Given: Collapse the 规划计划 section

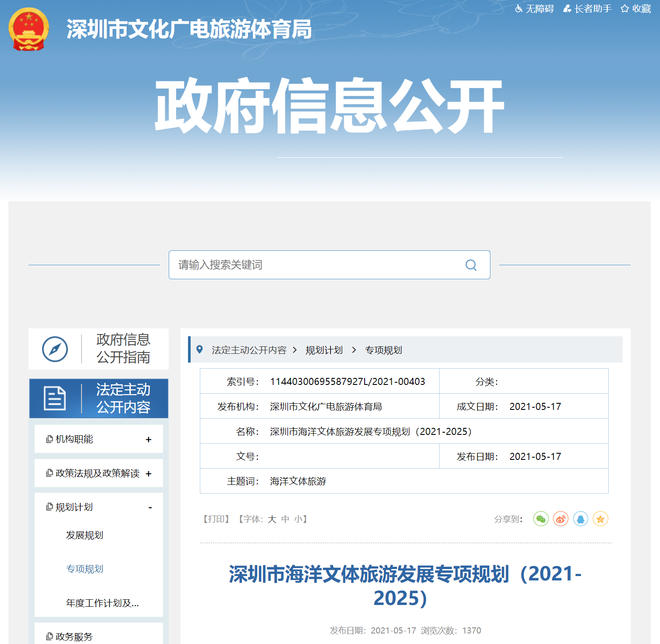Looking at the screenshot, I should [x=150, y=507].
